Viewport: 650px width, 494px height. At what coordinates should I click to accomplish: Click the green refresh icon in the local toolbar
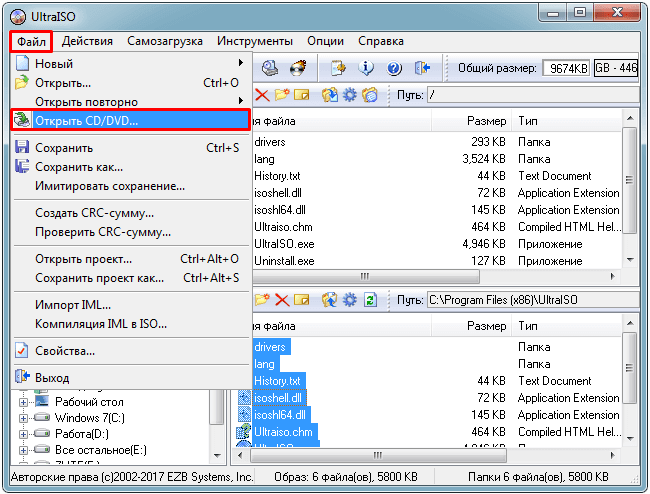[x=370, y=300]
